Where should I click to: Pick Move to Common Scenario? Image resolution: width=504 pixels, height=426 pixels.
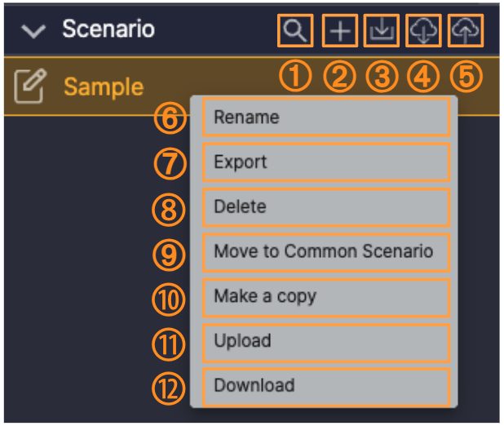(x=326, y=251)
